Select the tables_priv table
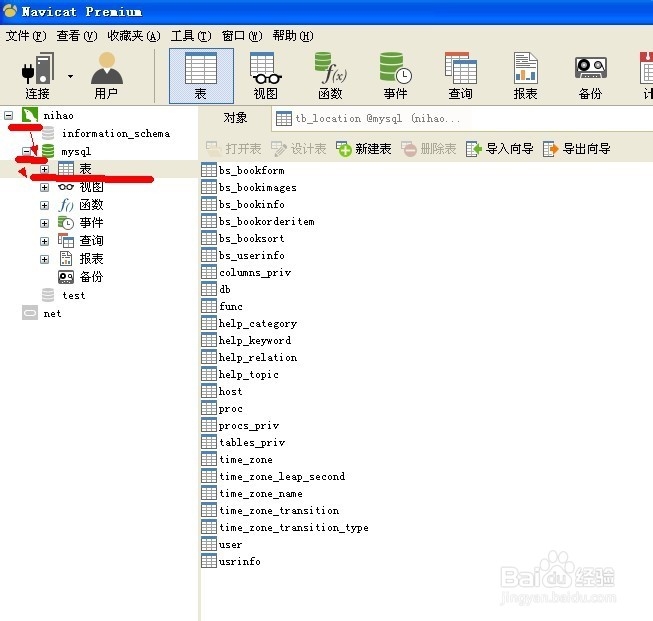653x621 pixels. click(252, 442)
